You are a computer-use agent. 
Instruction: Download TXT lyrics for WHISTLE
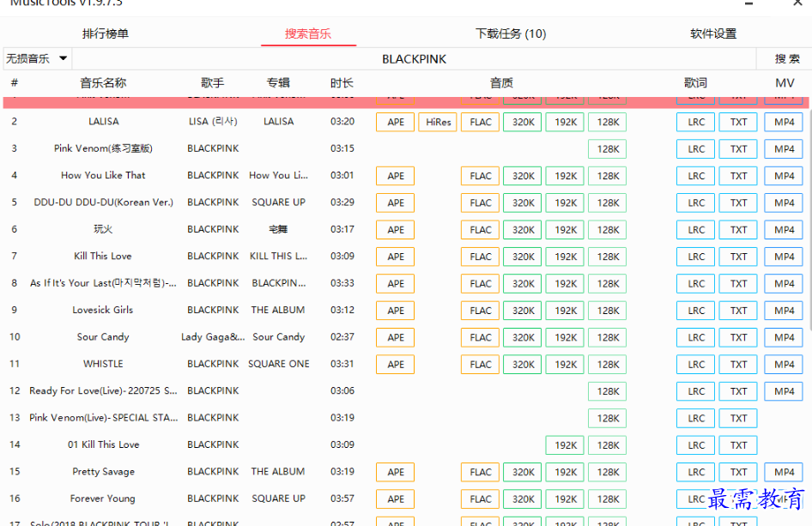coord(738,365)
